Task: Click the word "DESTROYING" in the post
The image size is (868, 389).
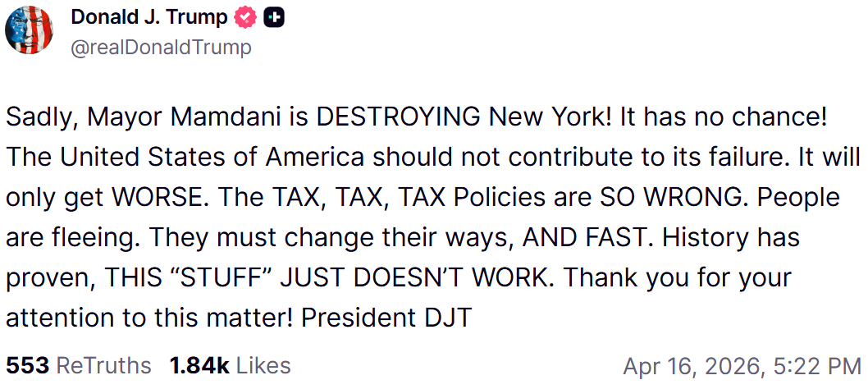Action: (399, 117)
